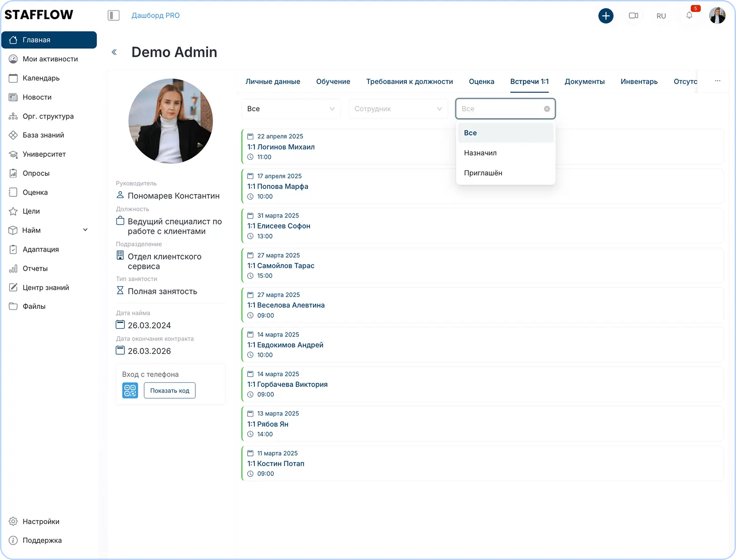736x560 pixels.
Task: Expand the Найм sidebar section
Action: 85,230
